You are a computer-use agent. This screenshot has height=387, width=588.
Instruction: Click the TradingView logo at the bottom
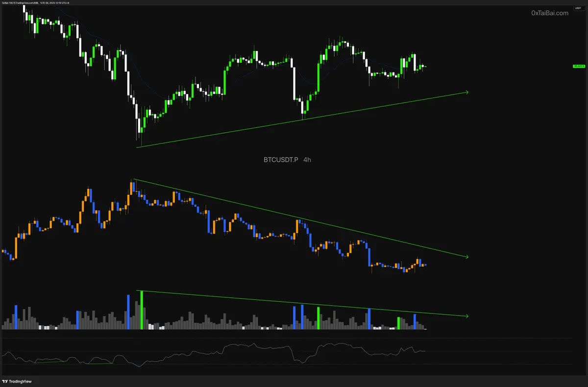[x=16, y=381]
